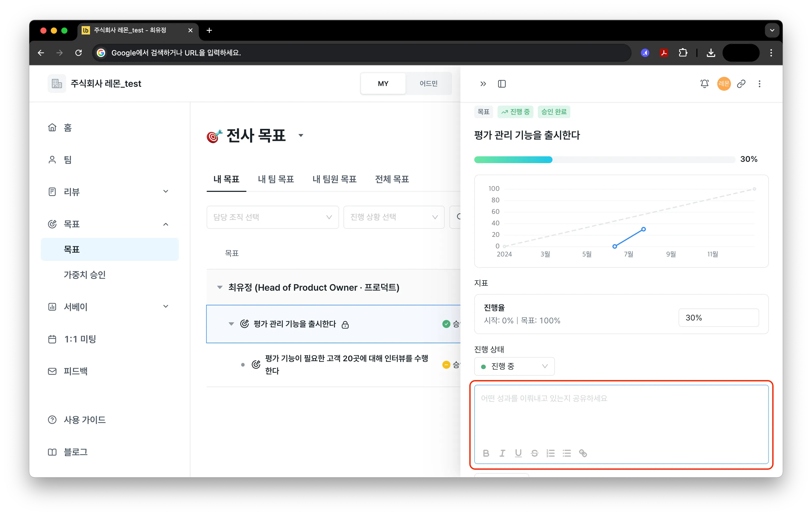The image size is (812, 516).
Task: Copy link with the chain icon
Action: coord(741,84)
